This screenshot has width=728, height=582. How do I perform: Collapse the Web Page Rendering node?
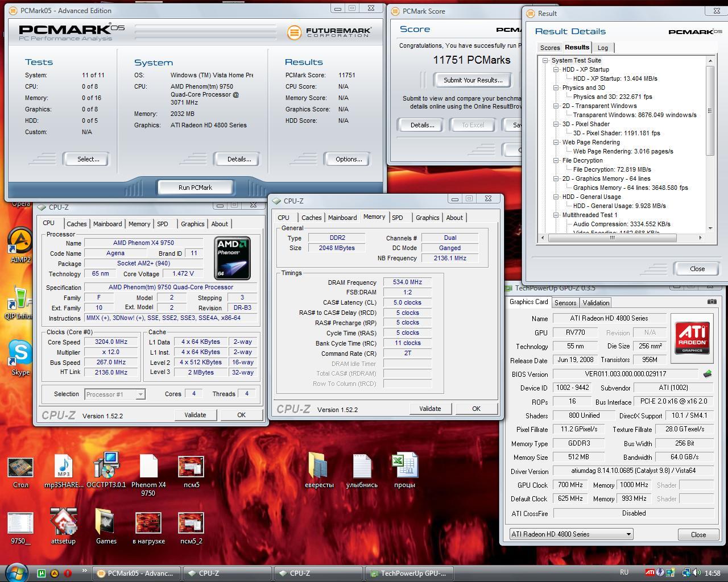556,142
